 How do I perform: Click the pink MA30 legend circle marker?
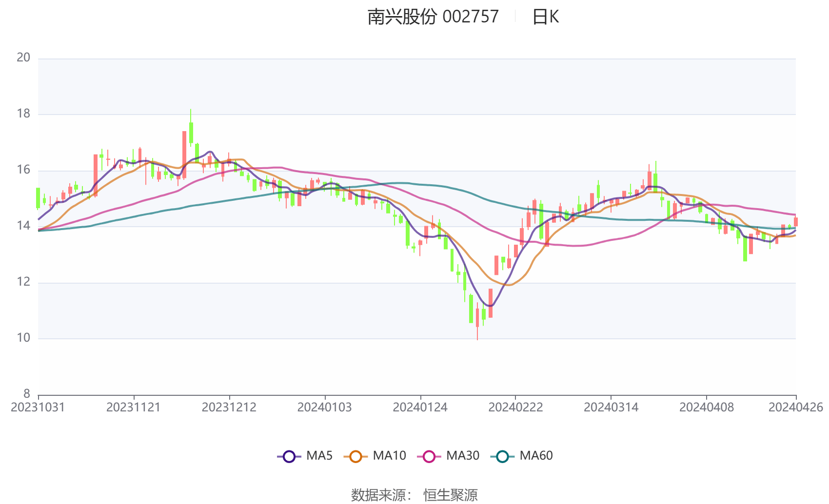coord(429,457)
